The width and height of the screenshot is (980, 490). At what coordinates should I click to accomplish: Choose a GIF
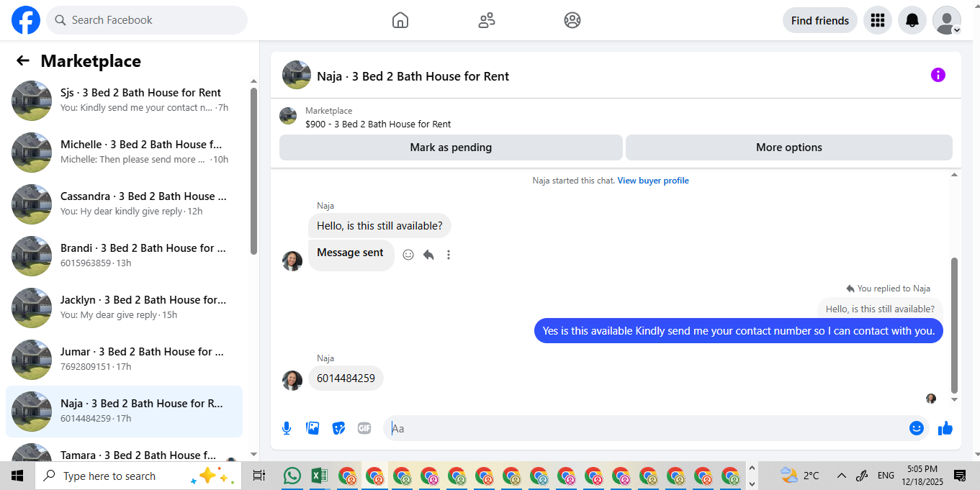(364, 428)
